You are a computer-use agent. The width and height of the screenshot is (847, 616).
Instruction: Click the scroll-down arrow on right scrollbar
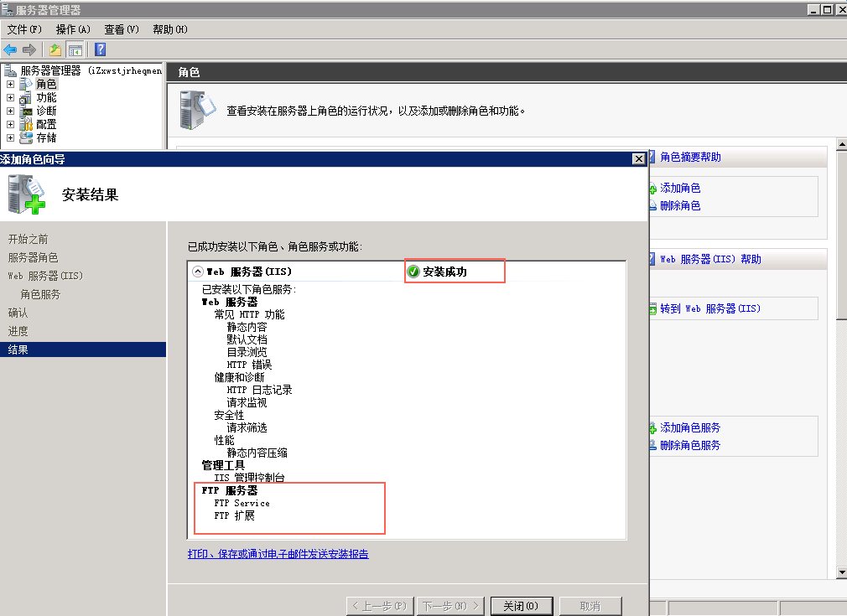tap(841, 572)
